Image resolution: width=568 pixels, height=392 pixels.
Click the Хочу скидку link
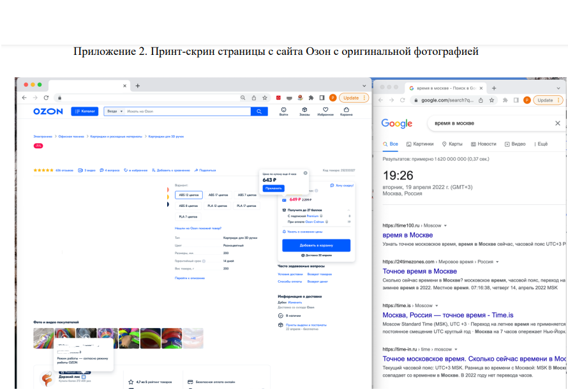coord(342,186)
